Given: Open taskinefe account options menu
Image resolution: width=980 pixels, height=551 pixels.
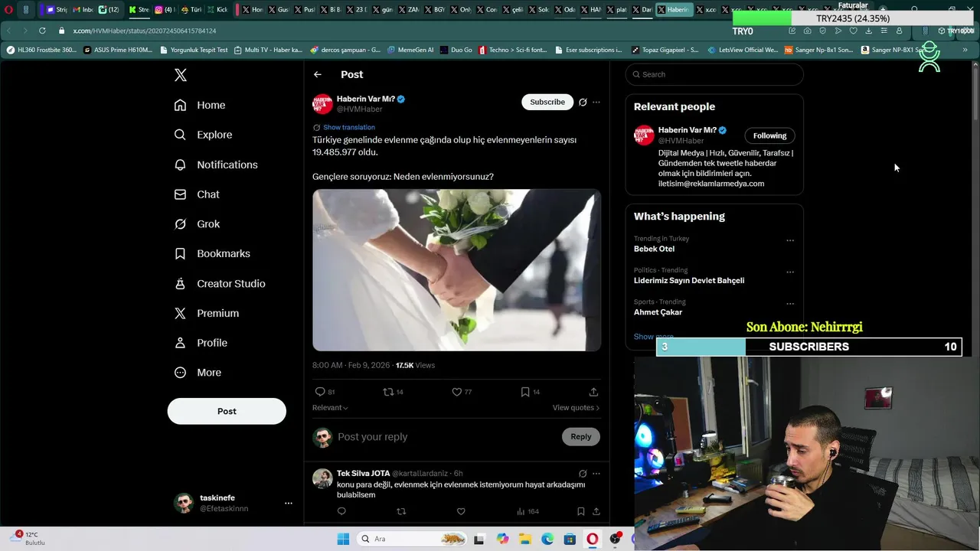Looking at the screenshot, I should tap(289, 503).
